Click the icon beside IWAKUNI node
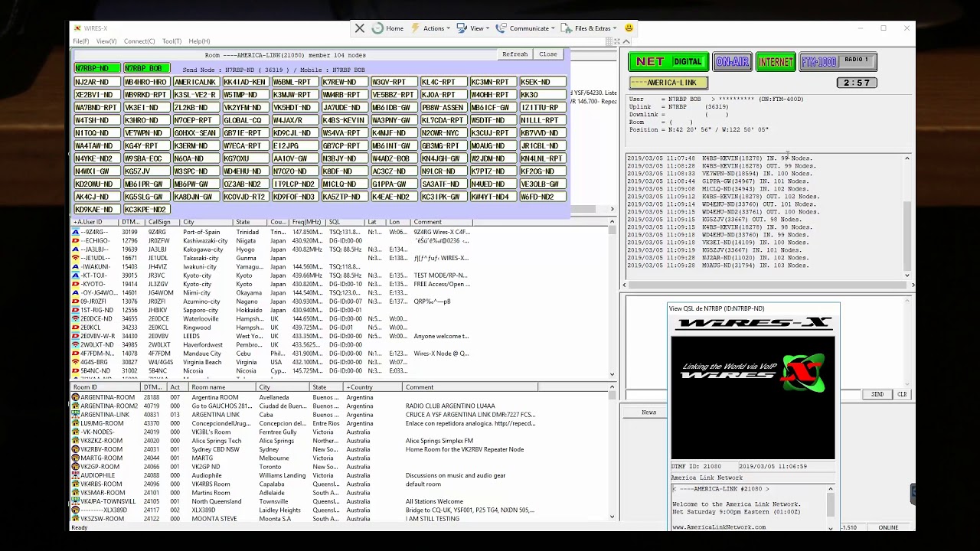 (x=75, y=267)
